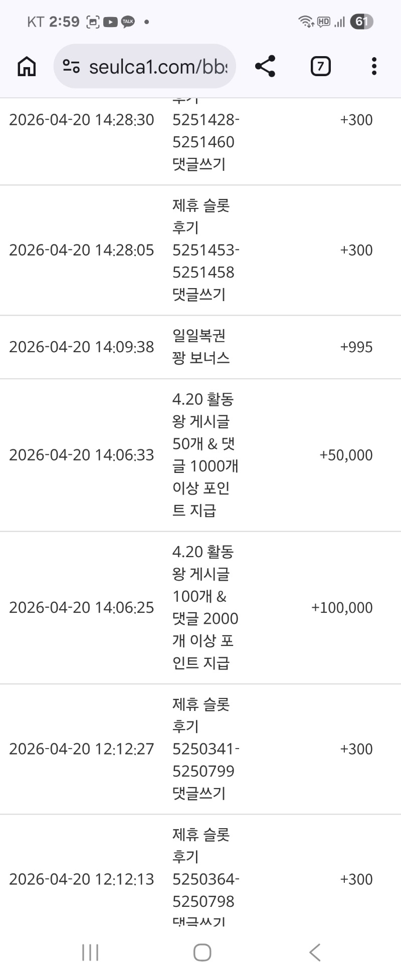Image resolution: width=401 pixels, height=980 pixels.
Task: Tap the +995 bonus points value
Action: pyautogui.click(x=356, y=347)
